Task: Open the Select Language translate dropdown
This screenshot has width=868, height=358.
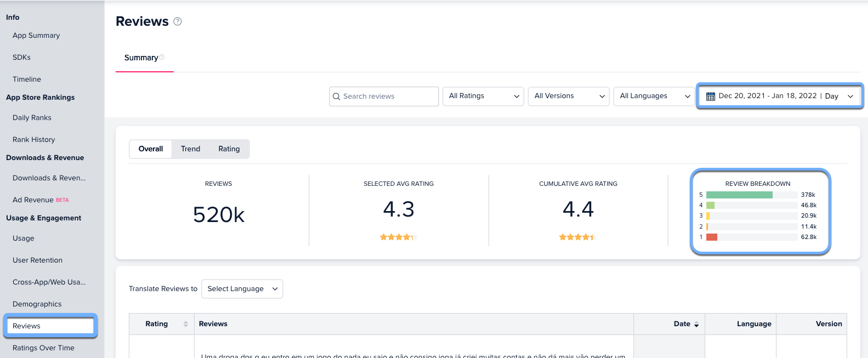Action: pos(242,289)
